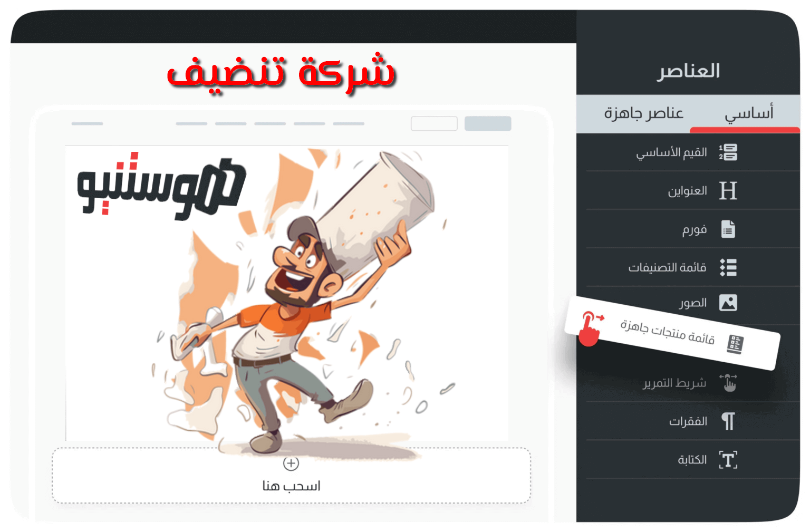Viewport: 810px width, 532px height.
Task: Click the العناوين label in elements list
Action: point(687,191)
